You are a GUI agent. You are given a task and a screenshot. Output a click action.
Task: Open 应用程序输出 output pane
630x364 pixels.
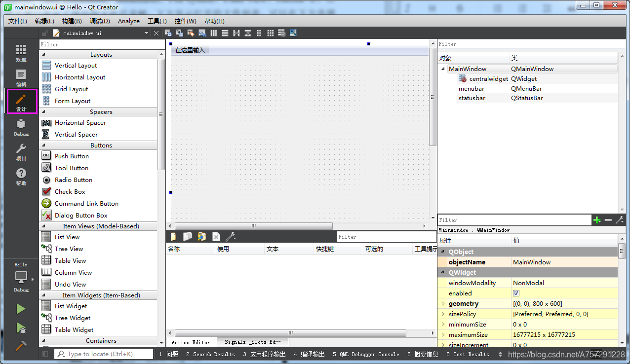[264, 354]
